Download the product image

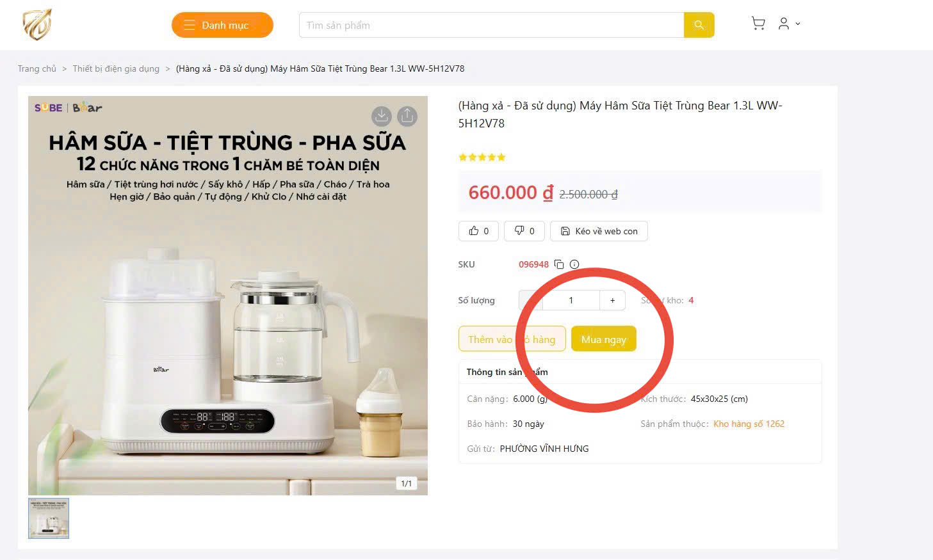pyautogui.click(x=382, y=116)
